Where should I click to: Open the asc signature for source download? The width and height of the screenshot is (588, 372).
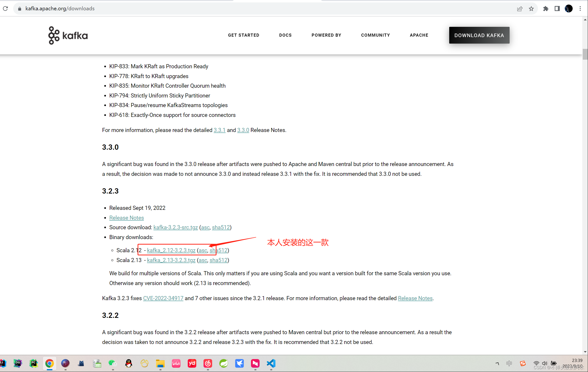click(x=205, y=227)
